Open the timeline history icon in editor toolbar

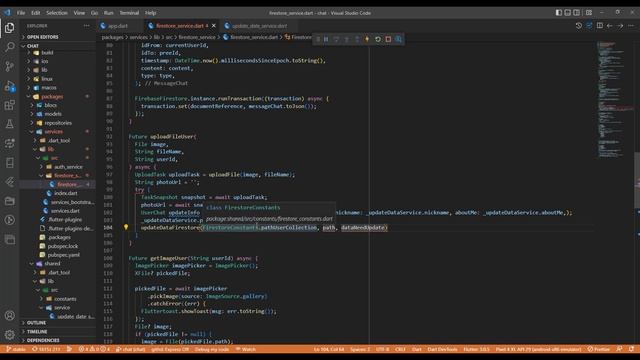point(578,26)
